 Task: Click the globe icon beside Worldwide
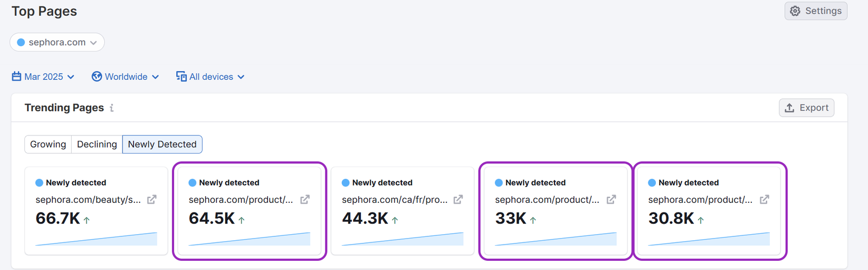(97, 76)
